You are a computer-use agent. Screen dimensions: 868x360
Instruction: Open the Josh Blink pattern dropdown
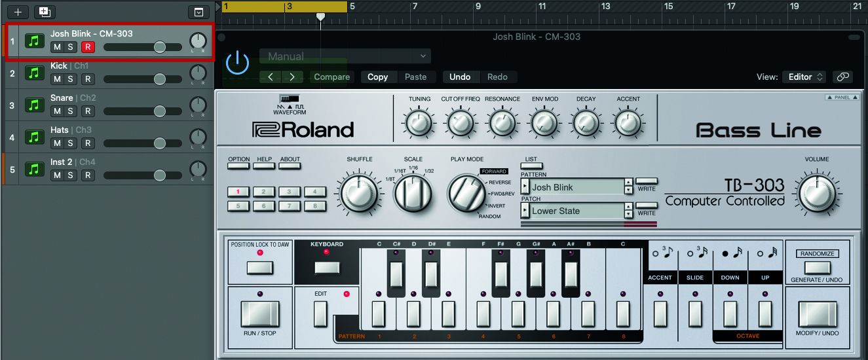point(525,187)
